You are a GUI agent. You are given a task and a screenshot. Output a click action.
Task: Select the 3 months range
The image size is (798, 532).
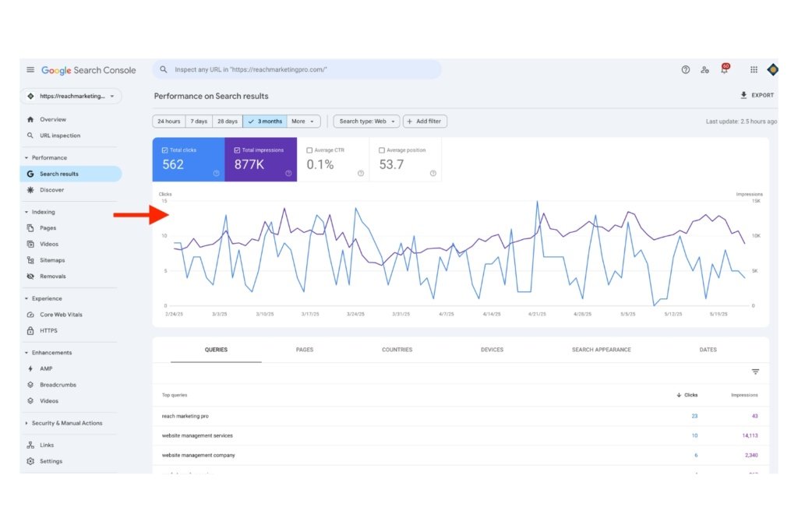265,122
